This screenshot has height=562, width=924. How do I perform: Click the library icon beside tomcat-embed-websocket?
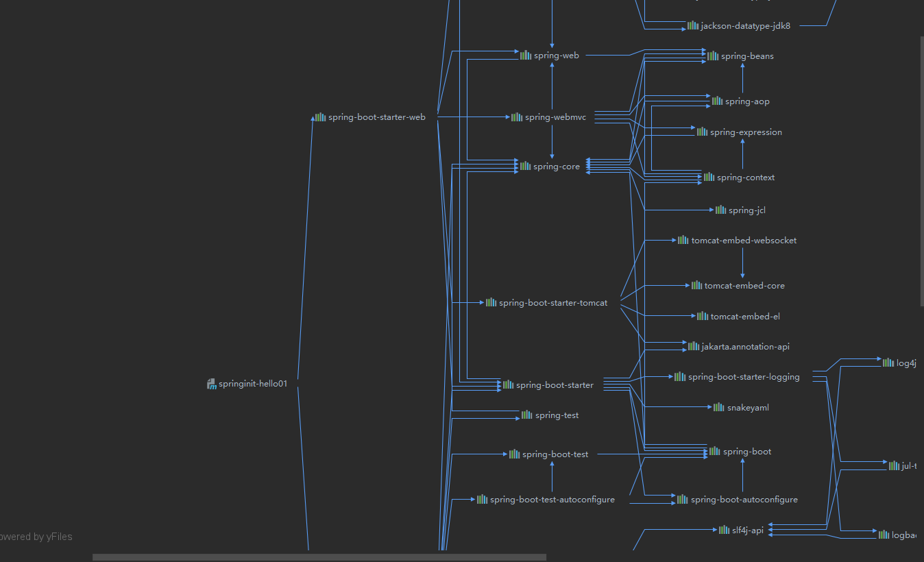pyautogui.click(x=683, y=241)
